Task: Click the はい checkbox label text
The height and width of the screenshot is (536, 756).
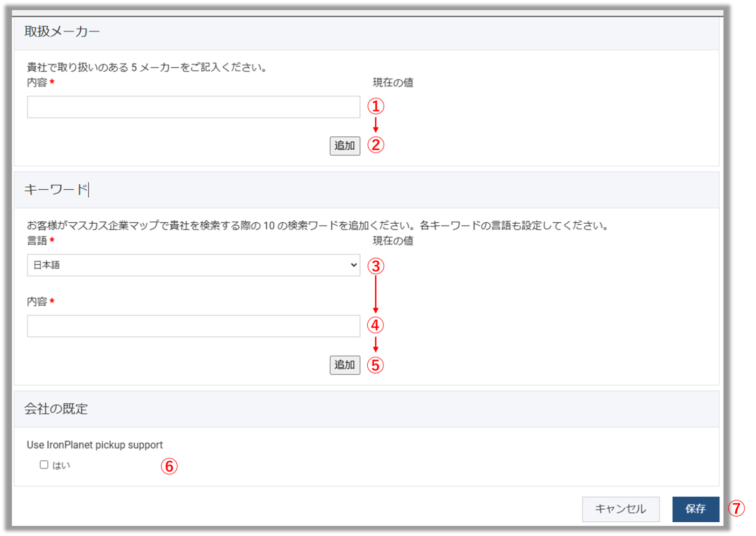Action: 62,466
